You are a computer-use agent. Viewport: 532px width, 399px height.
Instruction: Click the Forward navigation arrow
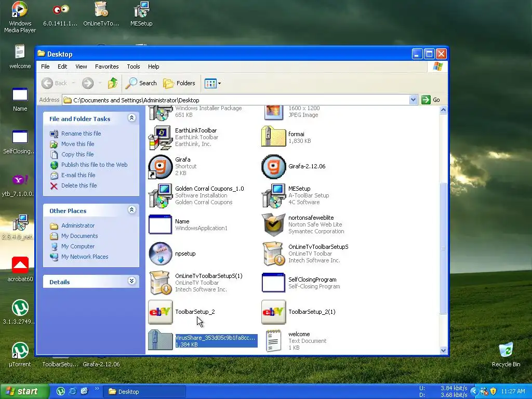pos(88,83)
